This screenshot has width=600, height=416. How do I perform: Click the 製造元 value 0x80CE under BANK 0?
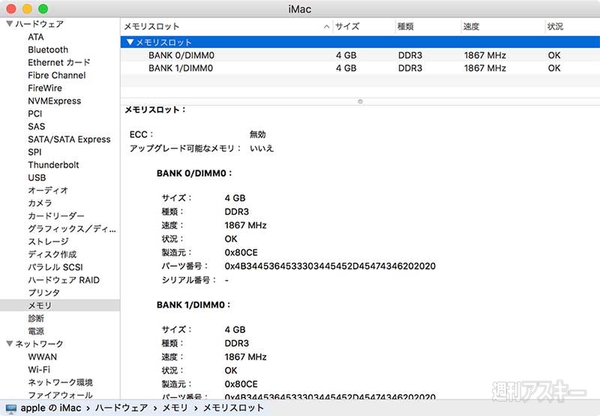(x=241, y=253)
